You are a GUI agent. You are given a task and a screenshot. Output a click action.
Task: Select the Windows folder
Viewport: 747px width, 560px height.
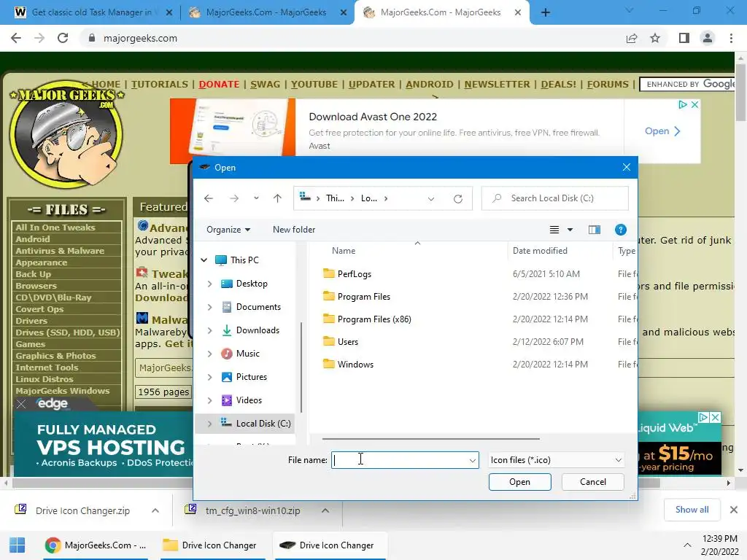355,365
